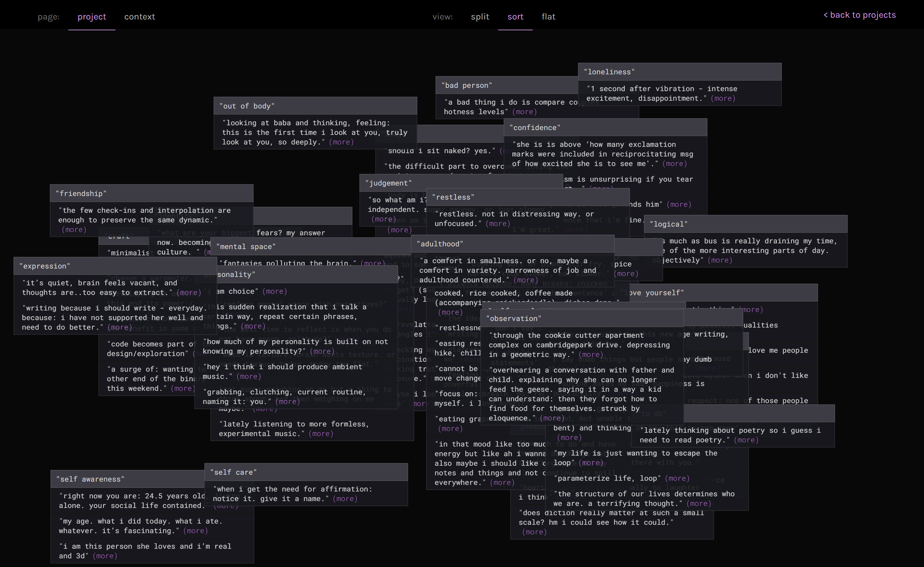The height and width of the screenshot is (567, 924).
Task: Click the "loneliness" card header
Action: coord(680,72)
